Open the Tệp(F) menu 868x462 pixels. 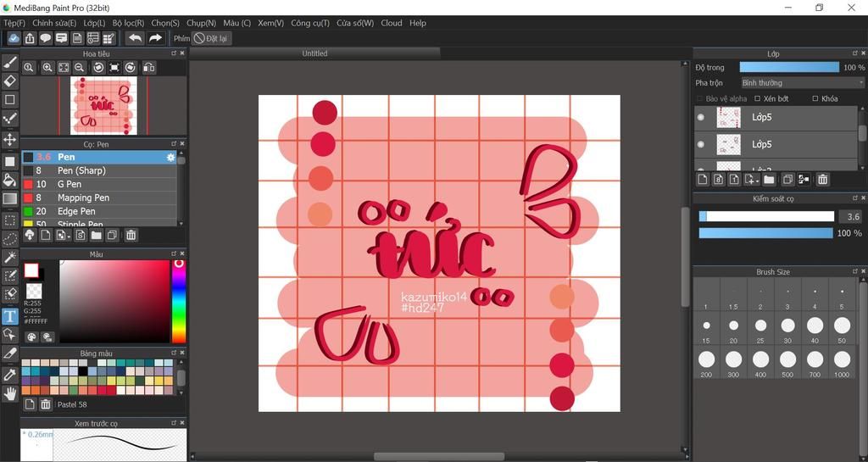pos(14,23)
